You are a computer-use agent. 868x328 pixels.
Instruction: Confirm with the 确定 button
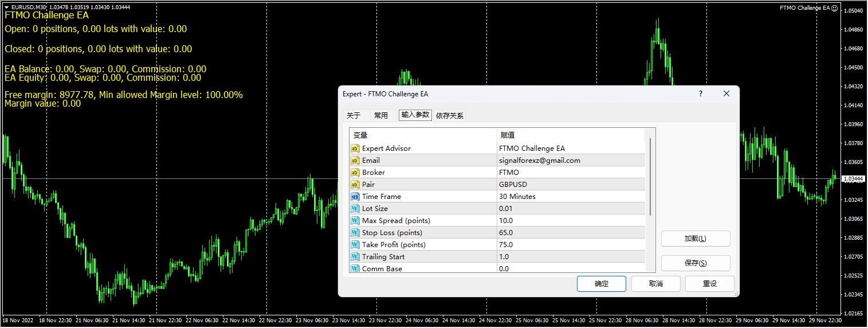point(602,284)
